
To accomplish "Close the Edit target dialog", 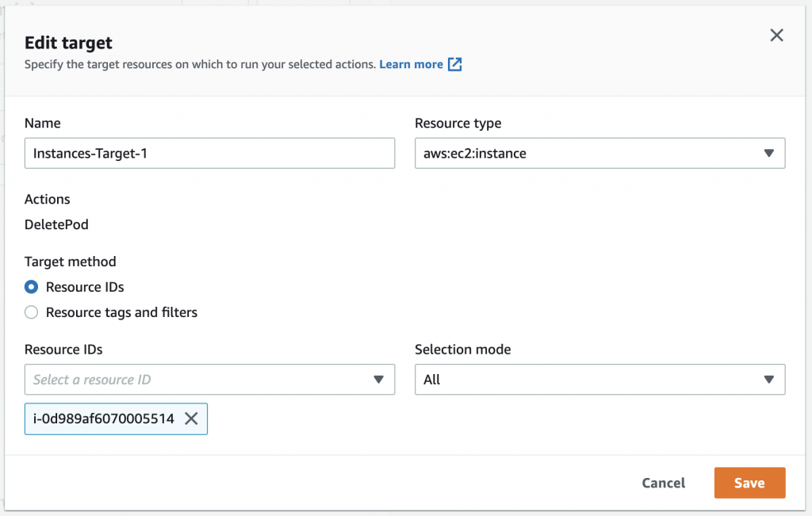I will [776, 35].
